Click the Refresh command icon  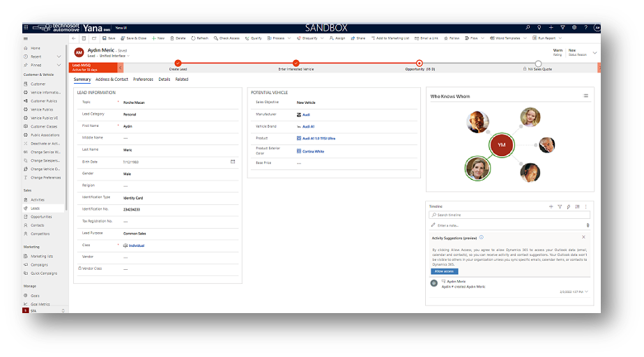[x=199, y=38]
